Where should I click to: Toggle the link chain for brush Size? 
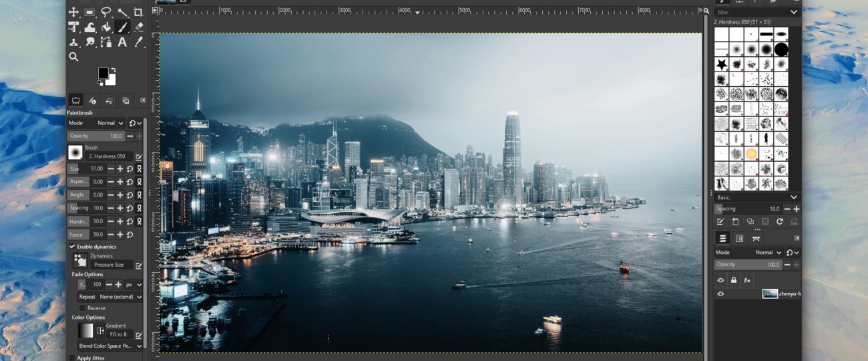point(139,169)
